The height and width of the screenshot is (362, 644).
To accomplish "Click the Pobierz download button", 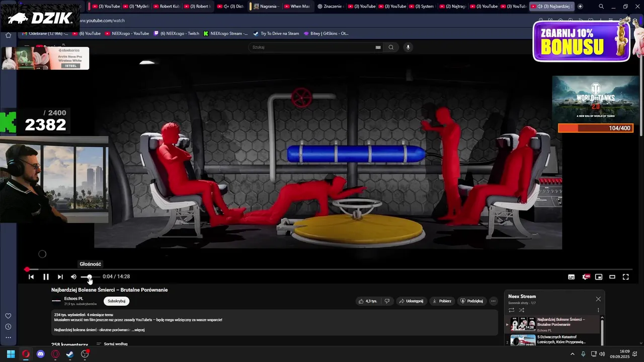I will (x=442, y=301).
